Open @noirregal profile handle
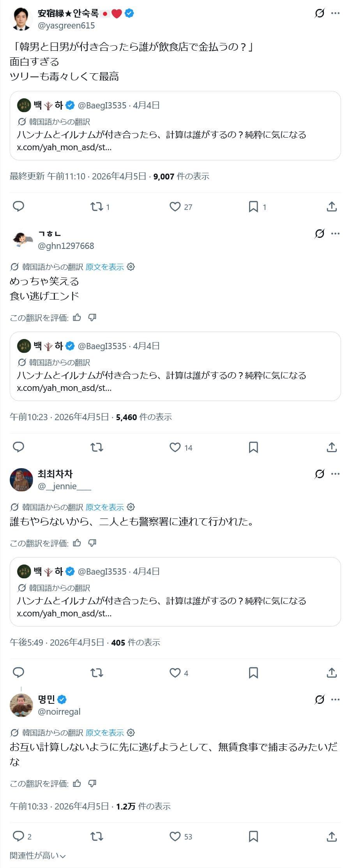 pos(59,712)
